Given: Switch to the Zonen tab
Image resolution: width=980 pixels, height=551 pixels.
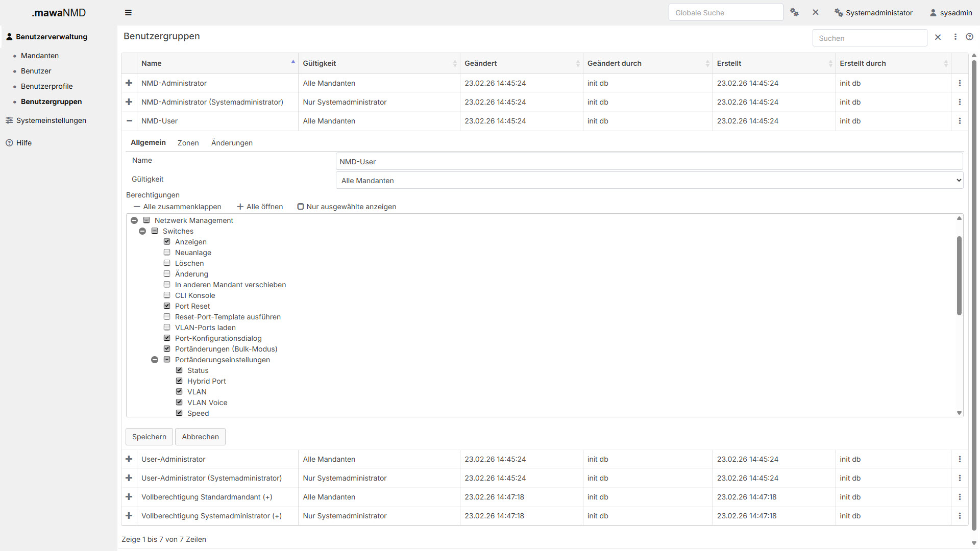Looking at the screenshot, I should tap(188, 143).
